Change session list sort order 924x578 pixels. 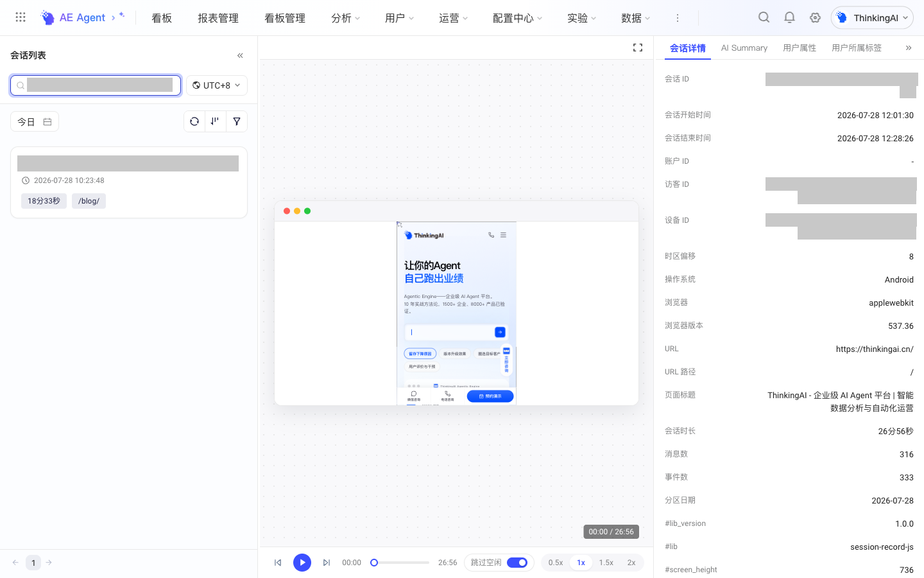coord(215,121)
